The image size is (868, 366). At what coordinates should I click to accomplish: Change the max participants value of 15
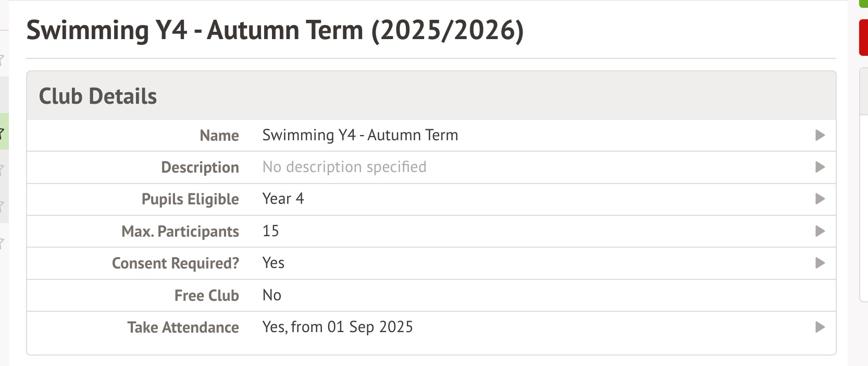click(x=270, y=231)
